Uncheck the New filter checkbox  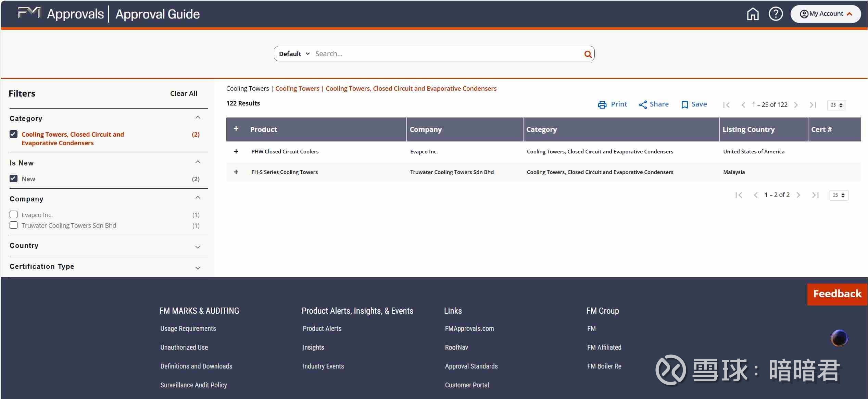14,178
